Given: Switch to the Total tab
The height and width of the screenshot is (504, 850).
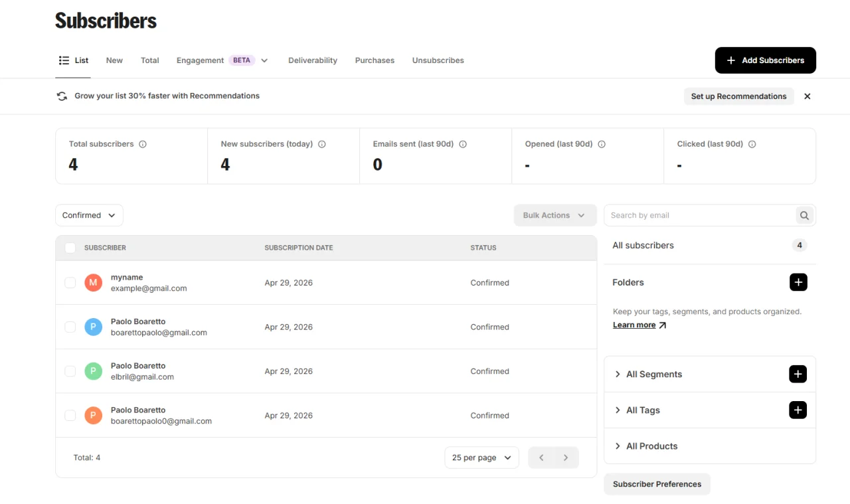Looking at the screenshot, I should click(150, 60).
